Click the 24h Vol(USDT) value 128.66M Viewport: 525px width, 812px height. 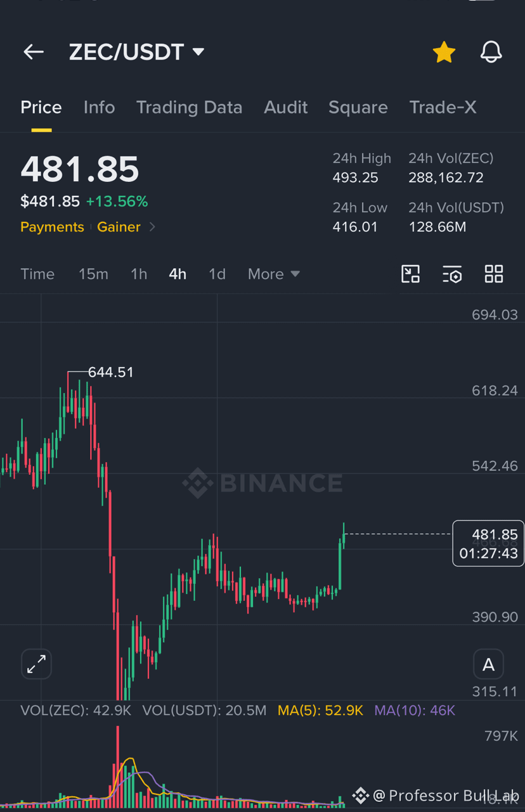pyautogui.click(x=437, y=227)
